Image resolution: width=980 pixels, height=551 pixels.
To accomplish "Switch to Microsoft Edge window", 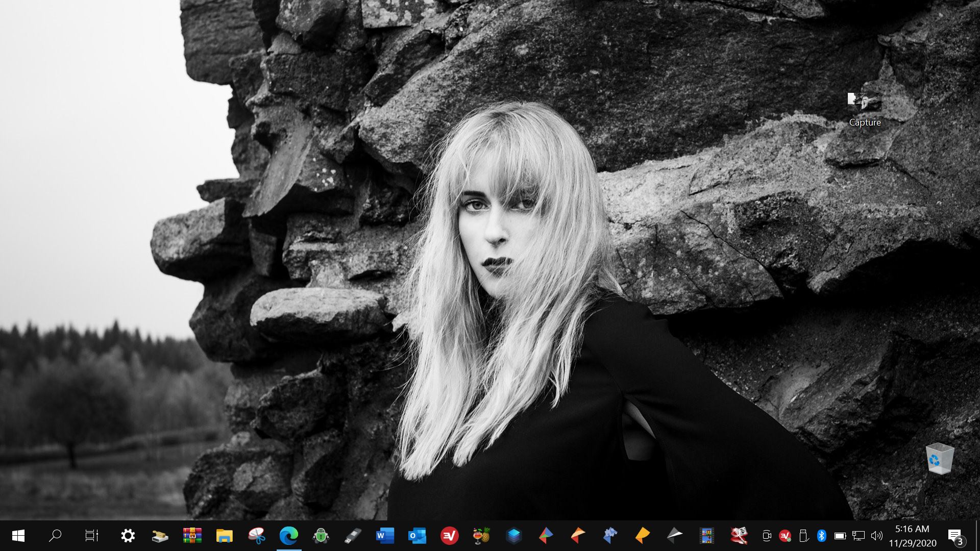I will [x=289, y=536].
